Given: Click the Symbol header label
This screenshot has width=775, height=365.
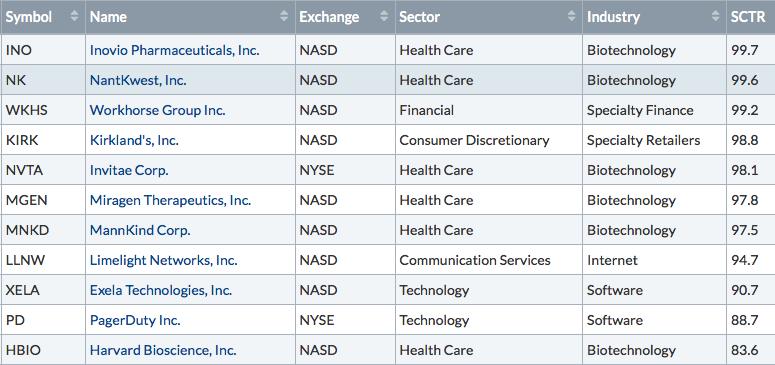Looking at the screenshot, I should coord(28,17).
